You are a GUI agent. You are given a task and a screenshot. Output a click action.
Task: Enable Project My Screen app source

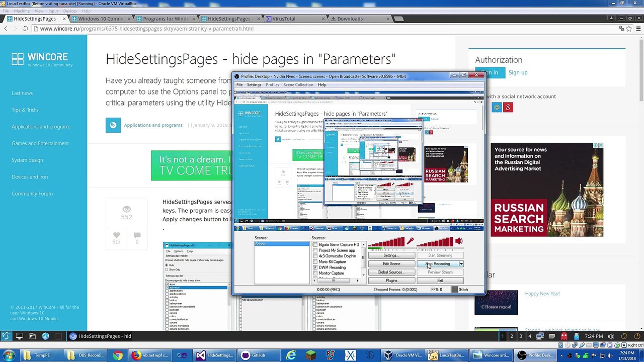pos(315,250)
